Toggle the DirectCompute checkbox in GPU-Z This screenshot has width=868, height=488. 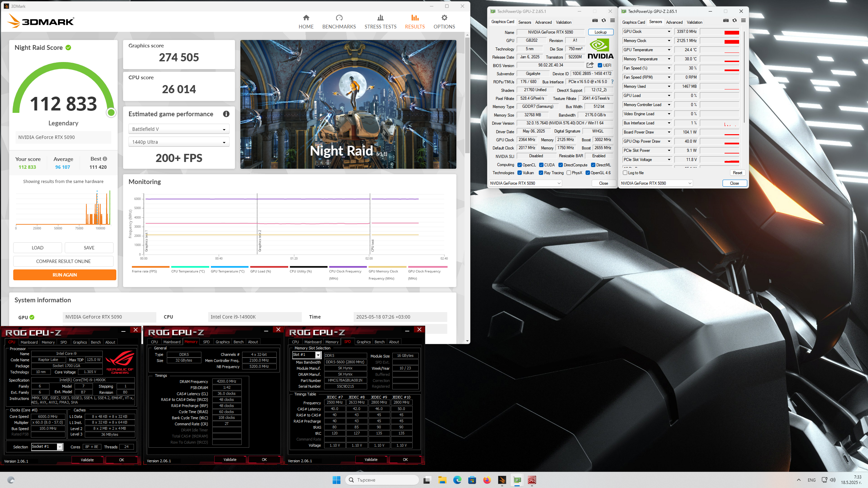click(561, 165)
